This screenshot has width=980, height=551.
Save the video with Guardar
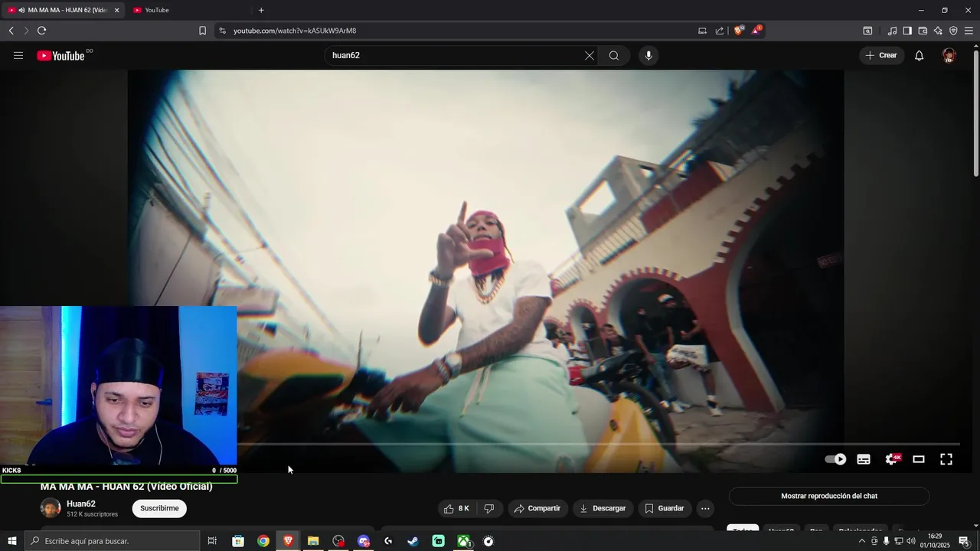(665, 508)
